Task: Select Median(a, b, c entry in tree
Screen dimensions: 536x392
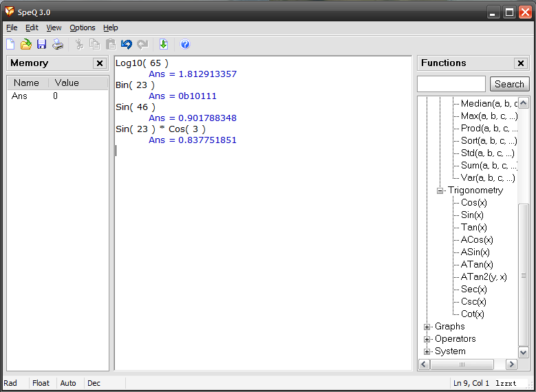Action: (489, 104)
